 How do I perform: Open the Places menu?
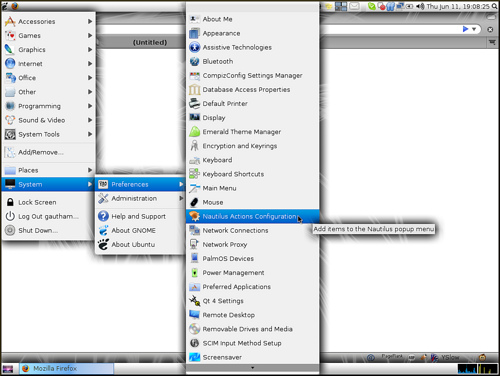pos(49,170)
